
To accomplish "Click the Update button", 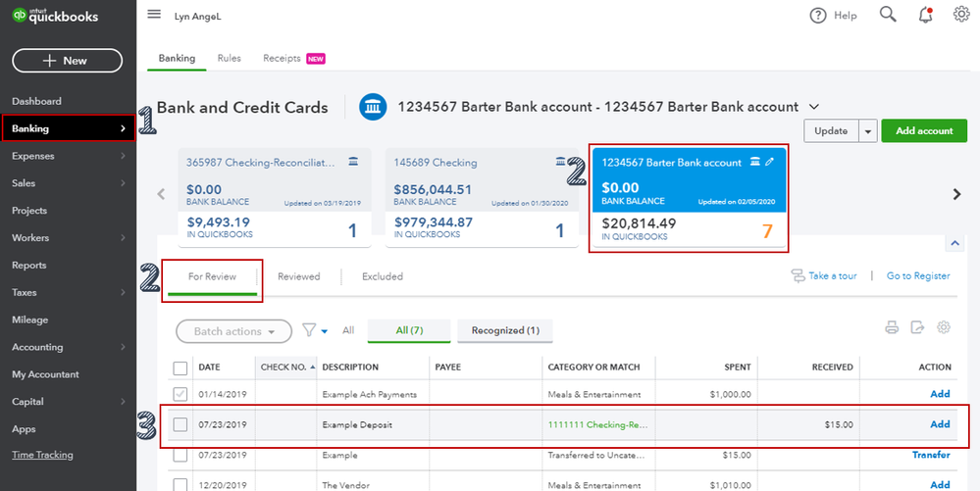I will point(833,131).
